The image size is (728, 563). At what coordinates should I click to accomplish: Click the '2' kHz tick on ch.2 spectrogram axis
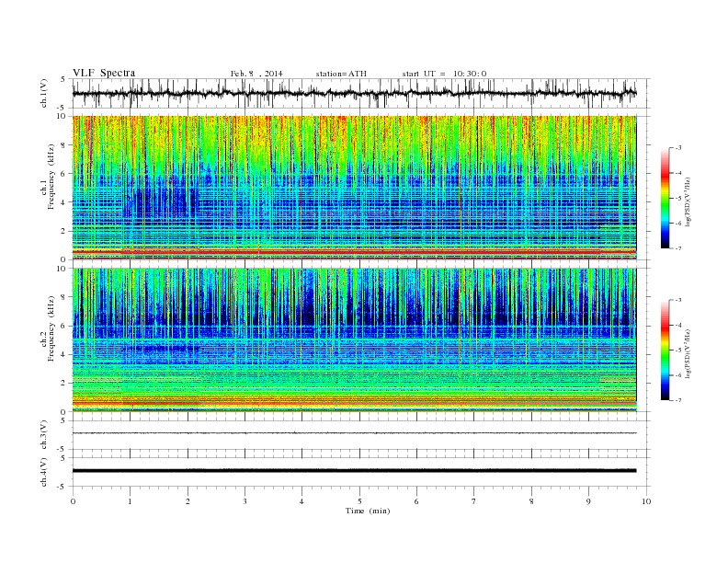point(63,384)
